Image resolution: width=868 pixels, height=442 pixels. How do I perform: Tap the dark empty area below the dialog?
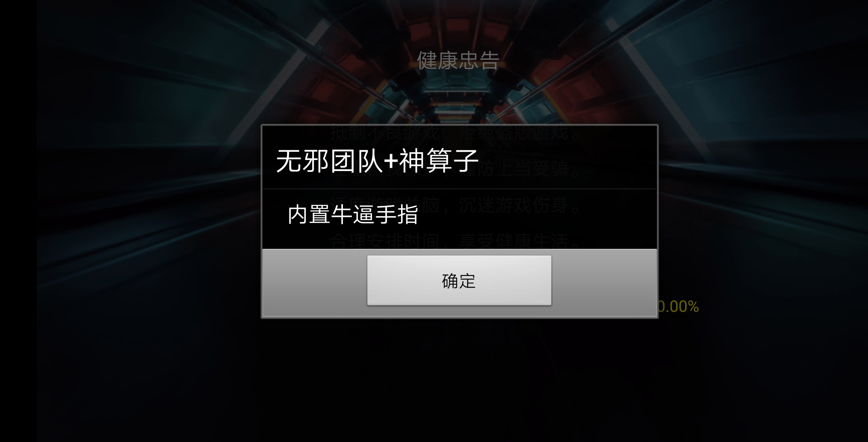(x=458, y=381)
